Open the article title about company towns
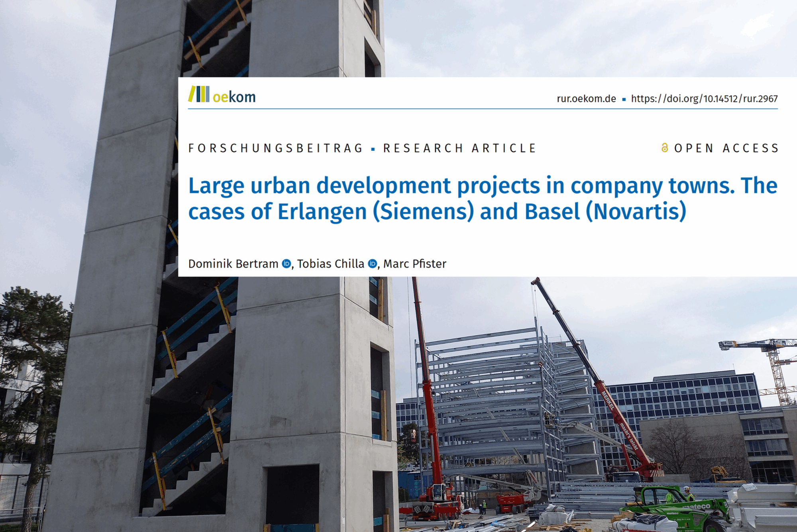This screenshot has width=797, height=532. click(x=483, y=198)
